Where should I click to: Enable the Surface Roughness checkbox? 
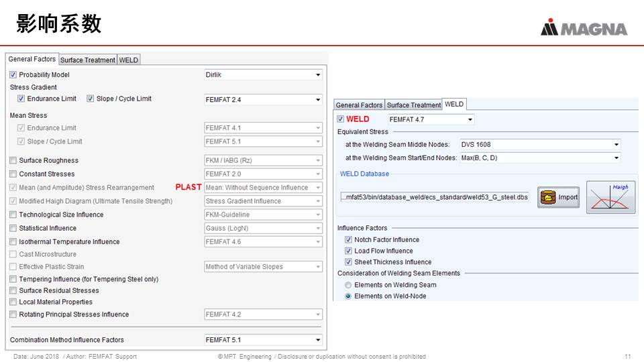[13, 161]
